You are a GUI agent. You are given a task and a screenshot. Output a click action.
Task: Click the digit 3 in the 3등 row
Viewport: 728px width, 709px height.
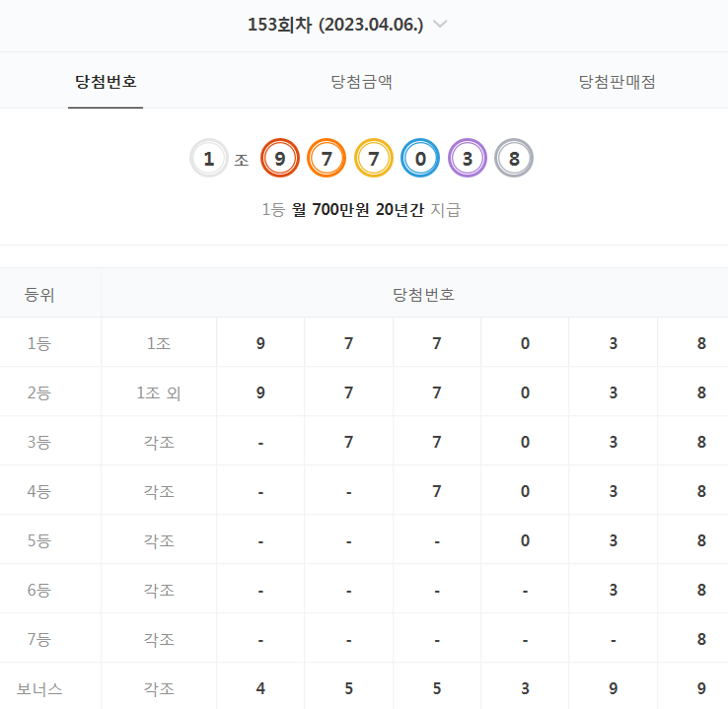pyautogui.click(x=613, y=442)
